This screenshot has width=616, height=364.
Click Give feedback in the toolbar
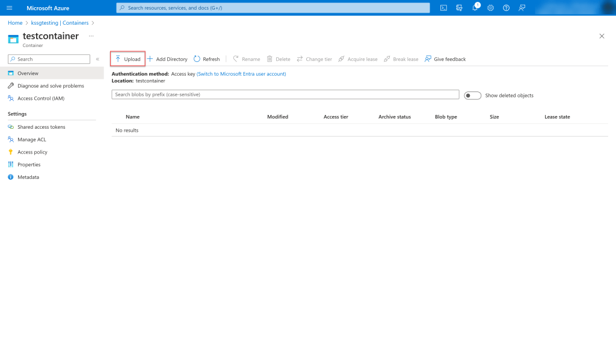coord(445,59)
